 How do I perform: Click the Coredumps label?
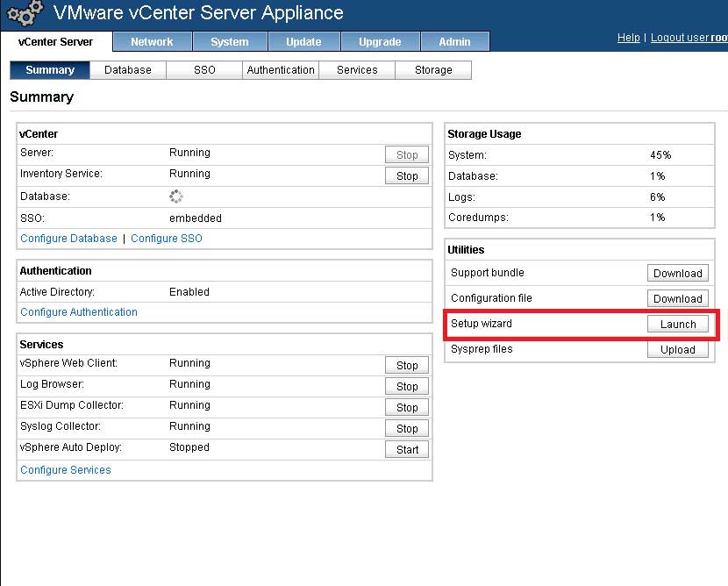click(x=478, y=218)
